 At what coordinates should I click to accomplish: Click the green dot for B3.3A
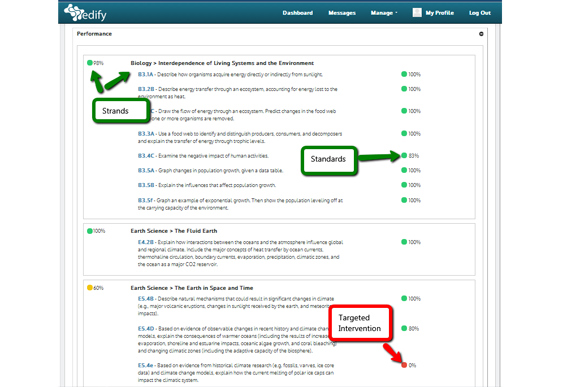click(404, 133)
